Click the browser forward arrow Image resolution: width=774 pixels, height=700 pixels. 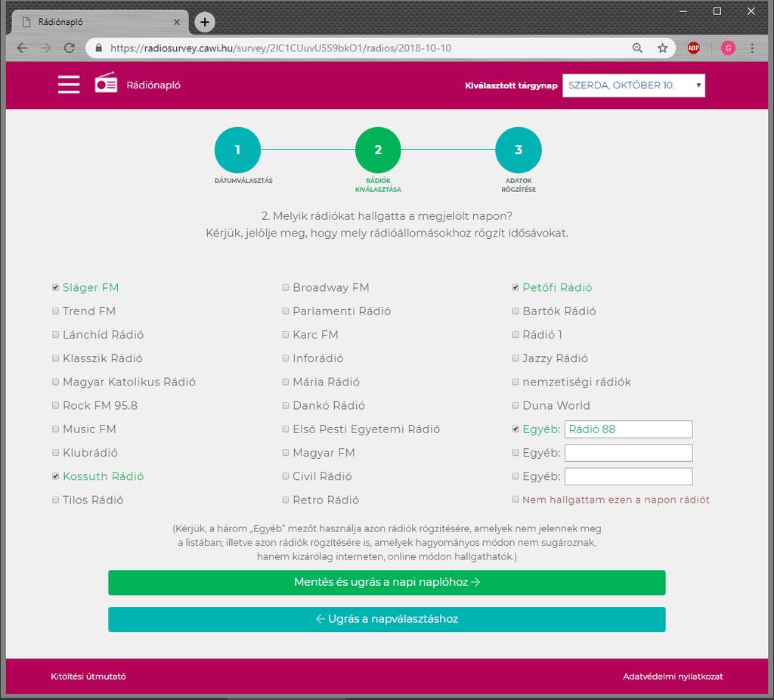(x=45, y=48)
